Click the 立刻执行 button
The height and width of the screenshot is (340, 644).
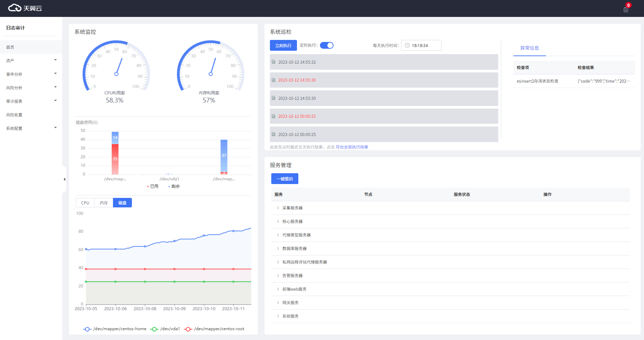tap(283, 45)
